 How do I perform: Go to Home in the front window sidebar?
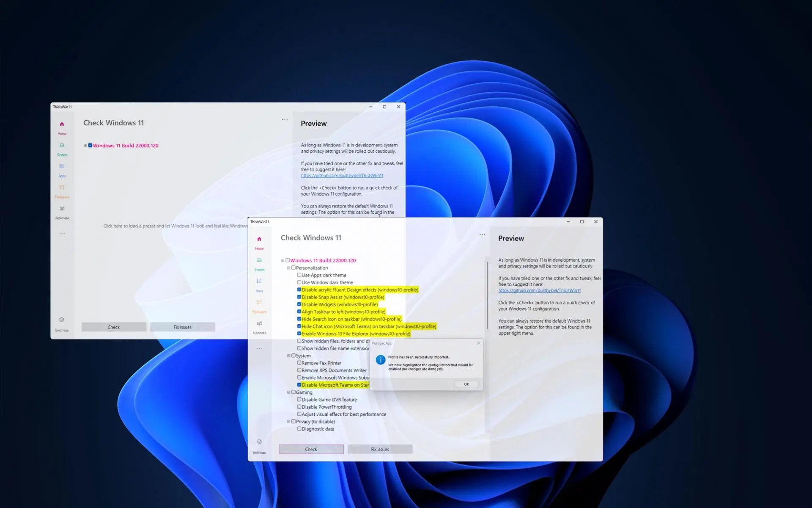[259, 243]
